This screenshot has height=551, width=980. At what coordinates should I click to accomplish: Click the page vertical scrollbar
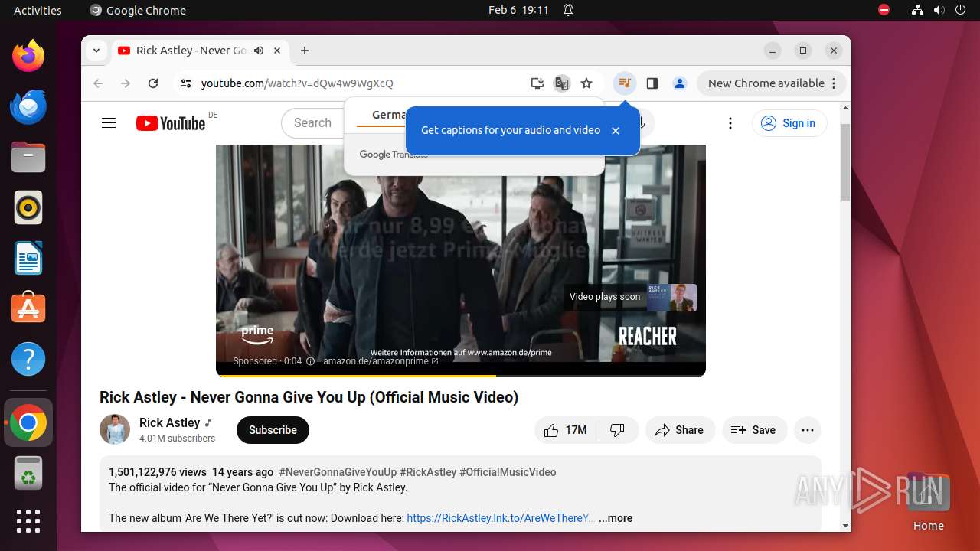point(845,161)
